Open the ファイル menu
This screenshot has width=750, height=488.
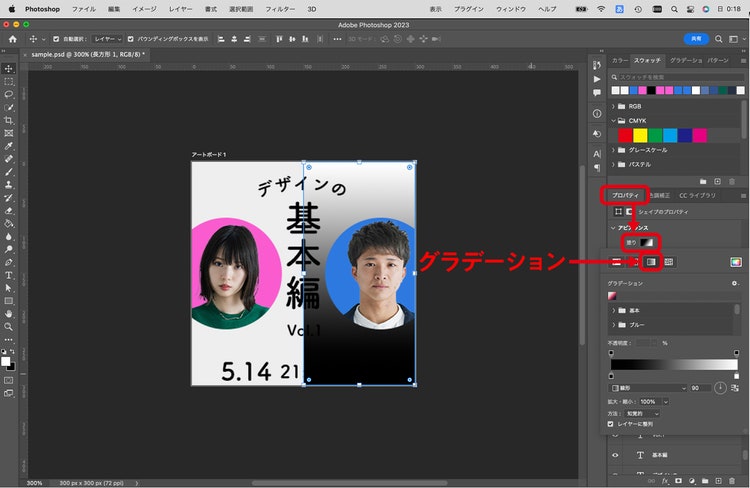pos(84,9)
